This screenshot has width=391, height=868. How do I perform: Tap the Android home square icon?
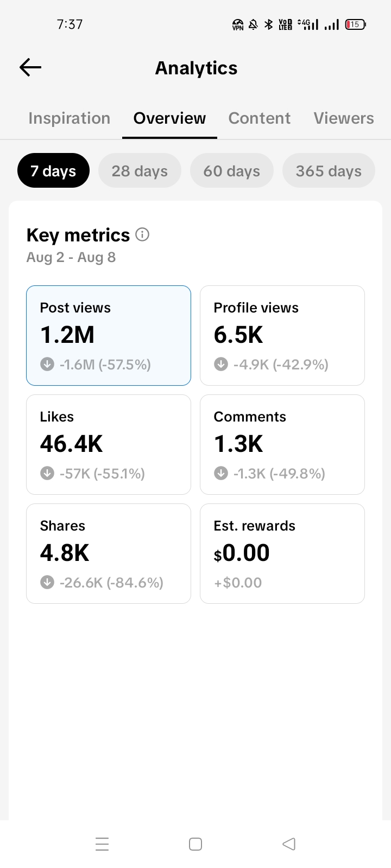[195, 844]
